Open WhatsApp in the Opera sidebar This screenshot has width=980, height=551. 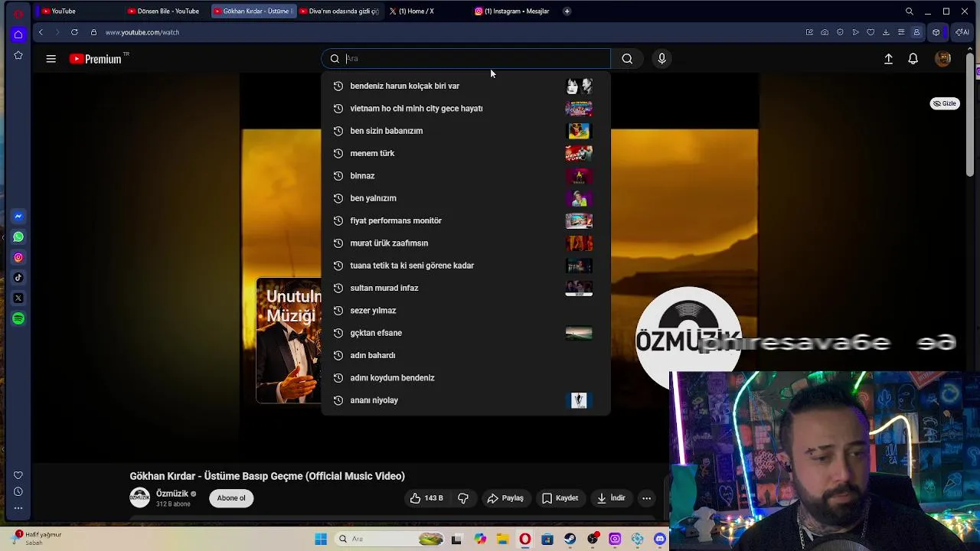point(18,237)
